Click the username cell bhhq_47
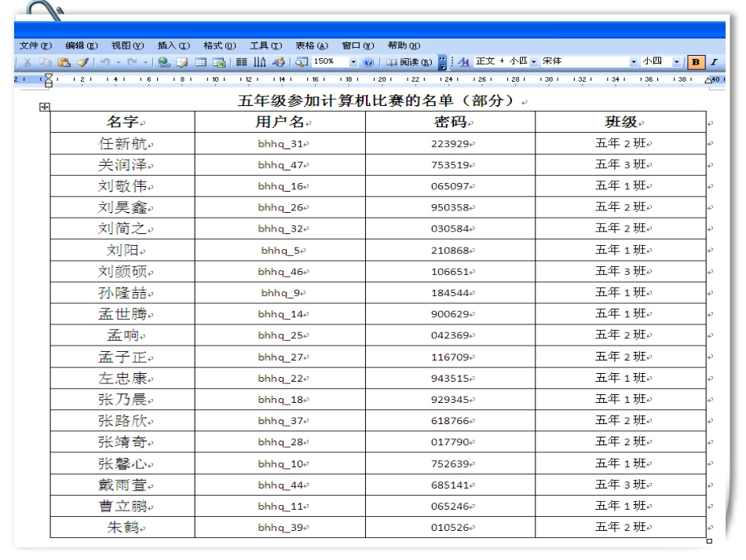This screenshot has width=746, height=560. (x=280, y=165)
